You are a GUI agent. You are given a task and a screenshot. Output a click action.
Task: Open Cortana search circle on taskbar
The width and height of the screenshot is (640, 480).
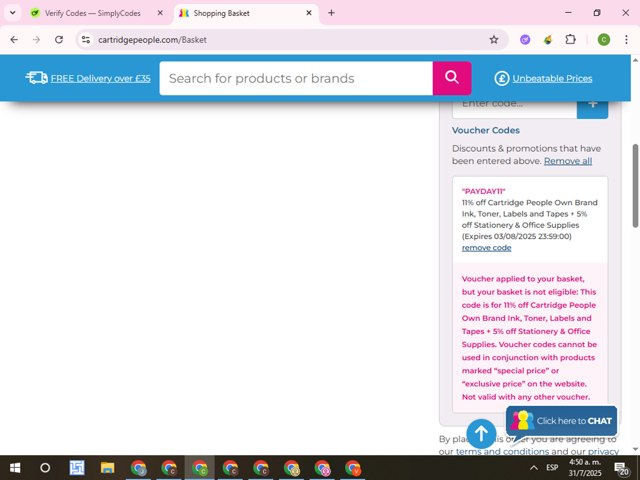(45, 468)
